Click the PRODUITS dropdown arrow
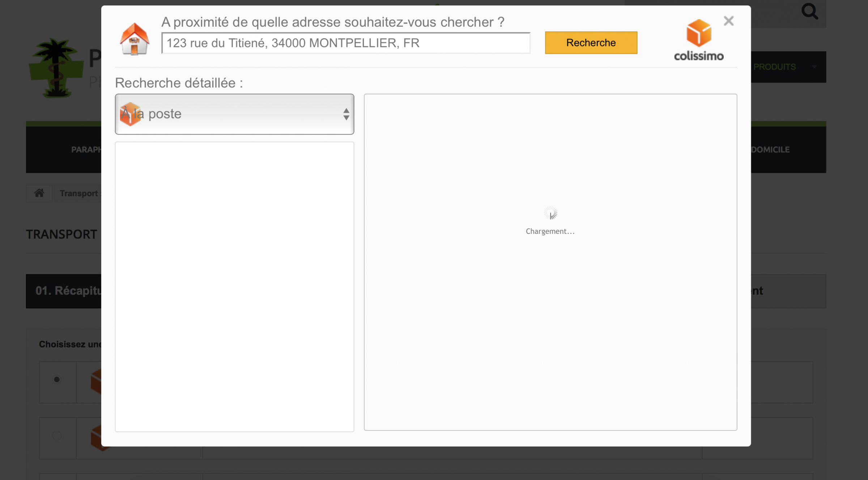The image size is (868, 480). tap(814, 67)
